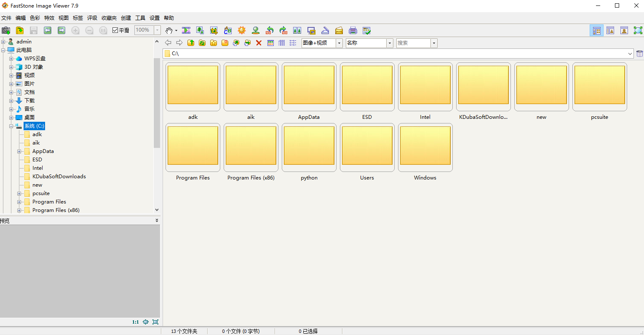Open the email image icon
This screenshot has width=644, height=335.
339,30
